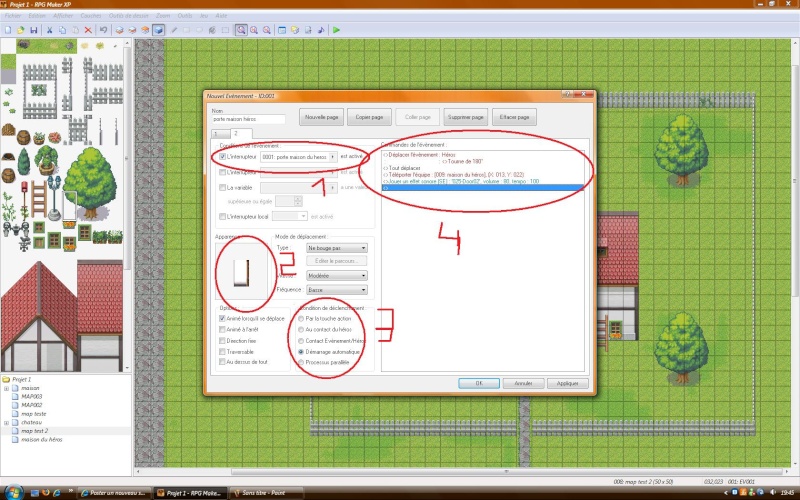
Task: Open the L'interrupteur local dropdown
Action: pos(290,217)
